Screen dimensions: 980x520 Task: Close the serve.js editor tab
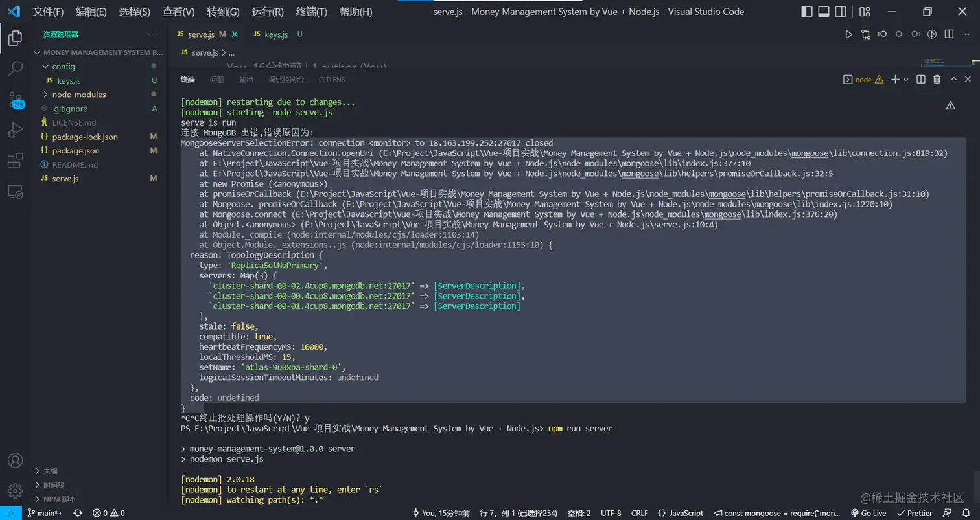[x=234, y=34]
